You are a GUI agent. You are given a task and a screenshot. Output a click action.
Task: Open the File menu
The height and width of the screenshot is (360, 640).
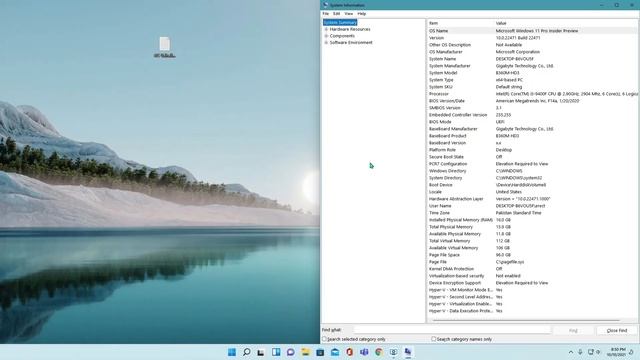pos(326,13)
